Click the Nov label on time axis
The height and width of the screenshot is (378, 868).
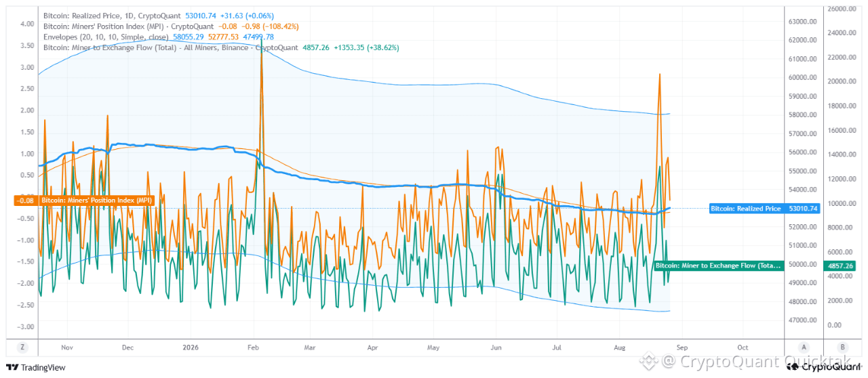[66, 346]
